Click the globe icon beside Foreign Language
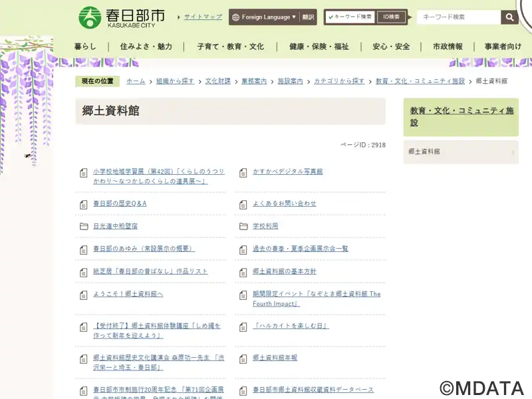532x399 pixels. click(235, 17)
